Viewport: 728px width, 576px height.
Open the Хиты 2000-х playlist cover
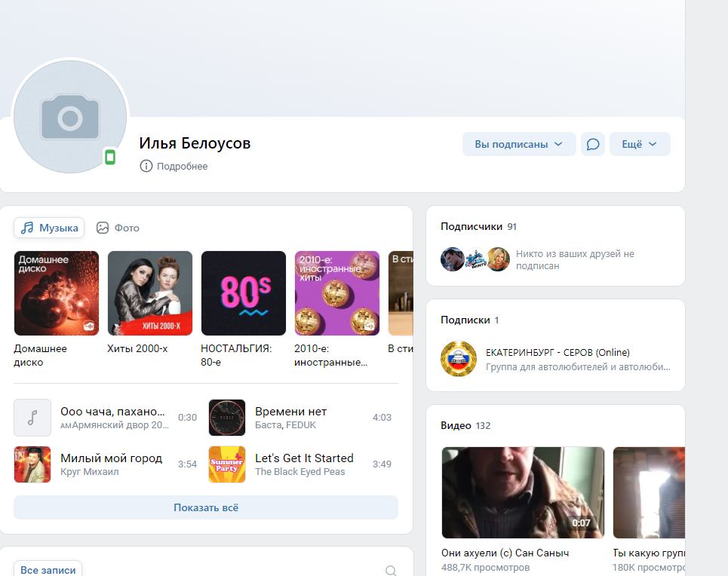150,293
